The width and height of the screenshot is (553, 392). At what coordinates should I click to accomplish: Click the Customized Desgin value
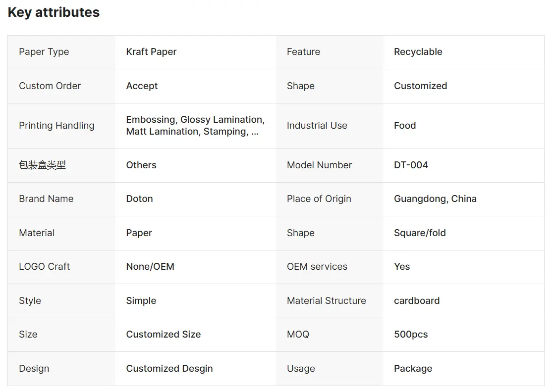click(x=169, y=368)
